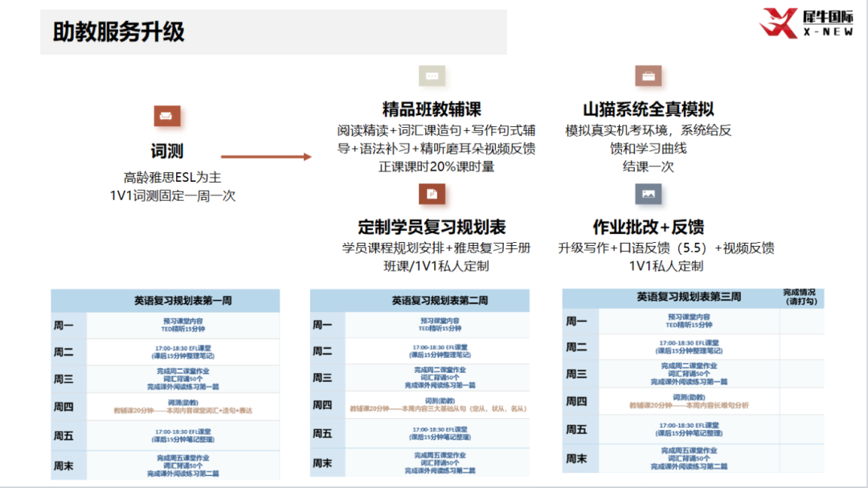Viewport: 868px width, 488px height.
Task: Click the 精品班教辅课 heading
Action: pyautogui.click(x=432, y=109)
